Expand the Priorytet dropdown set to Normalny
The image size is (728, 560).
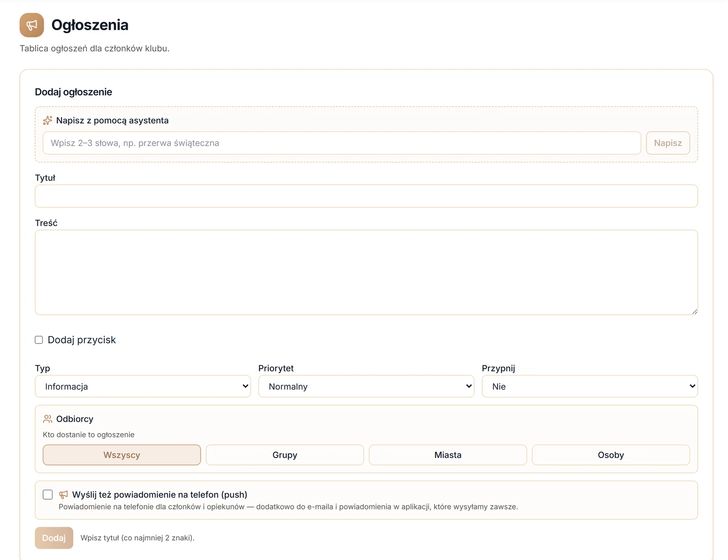(366, 386)
